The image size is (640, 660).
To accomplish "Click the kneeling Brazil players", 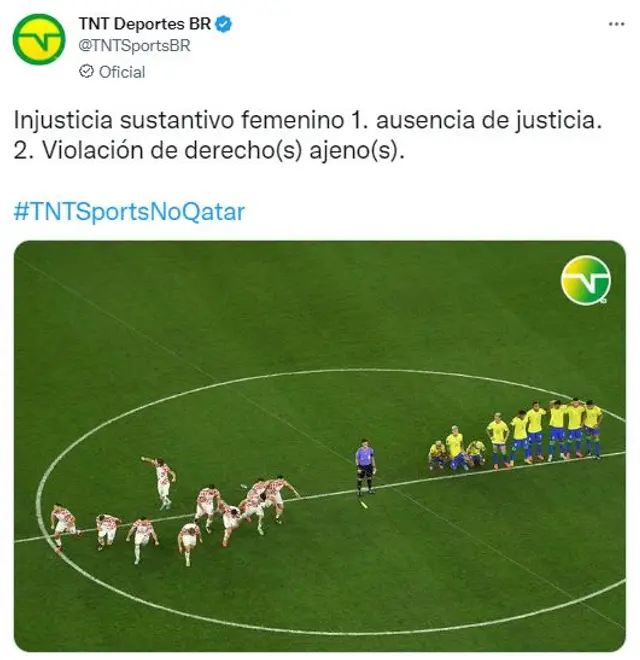I will (x=456, y=452).
